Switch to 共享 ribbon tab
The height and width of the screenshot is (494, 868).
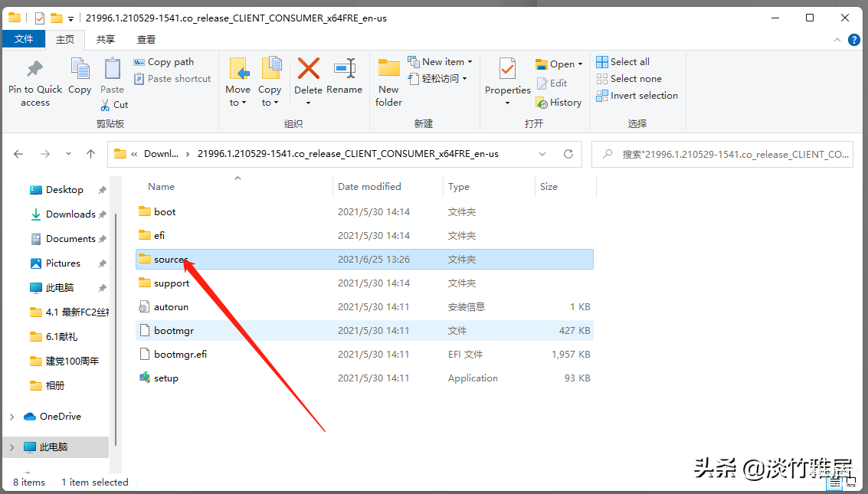pos(105,39)
